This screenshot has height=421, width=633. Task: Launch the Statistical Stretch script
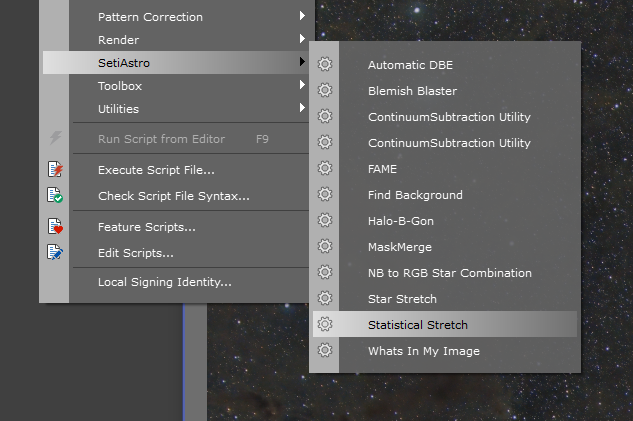(417, 325)
